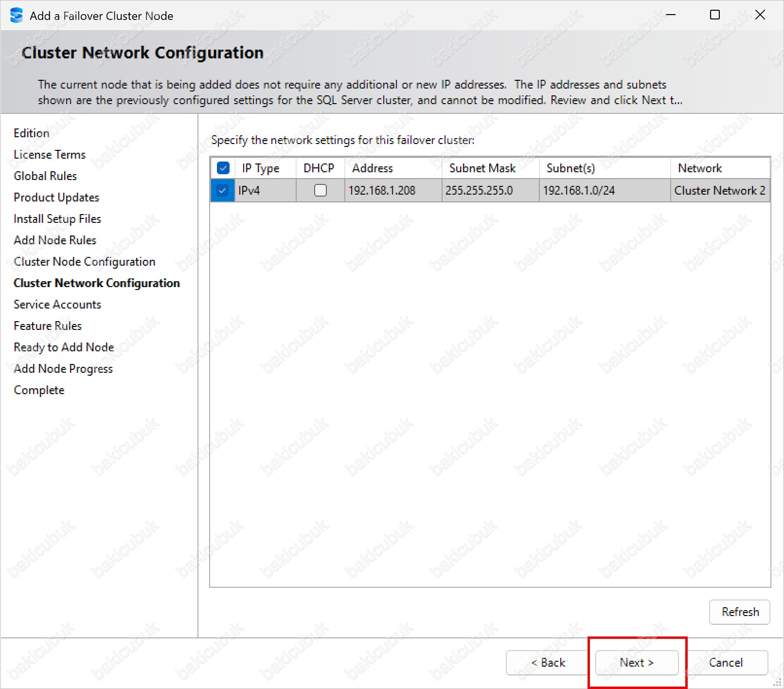Cancel the Add Node wizard
This screenshot has height=689, width=784.
tap(726, 662)
